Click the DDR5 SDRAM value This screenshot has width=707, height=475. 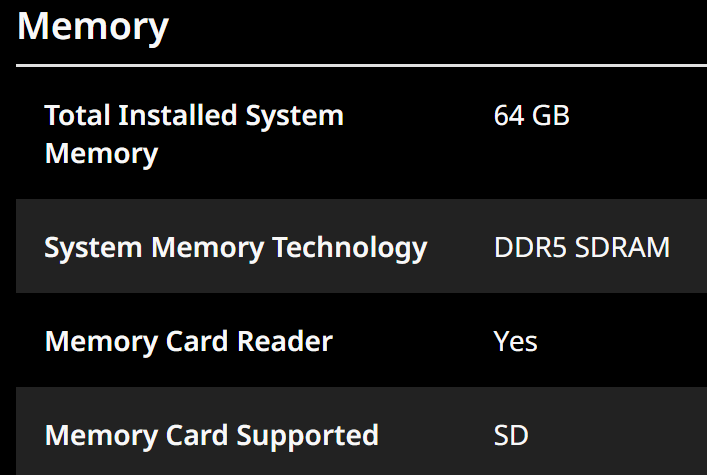582,248
